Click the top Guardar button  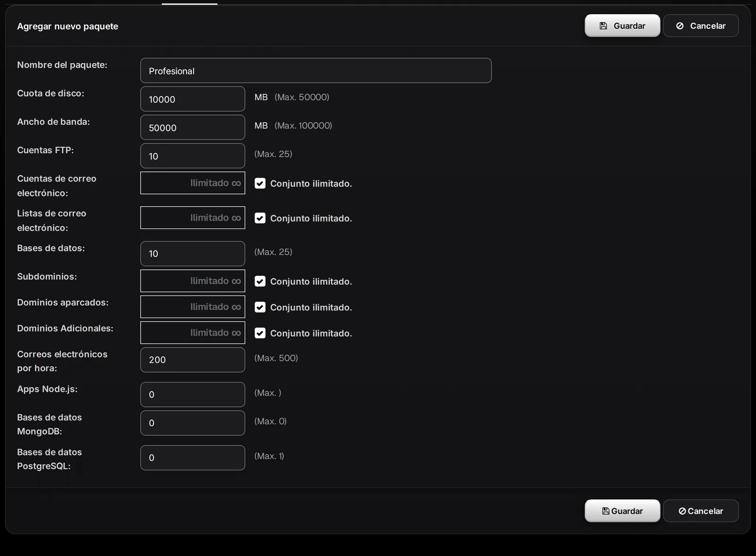coord(622,26)
